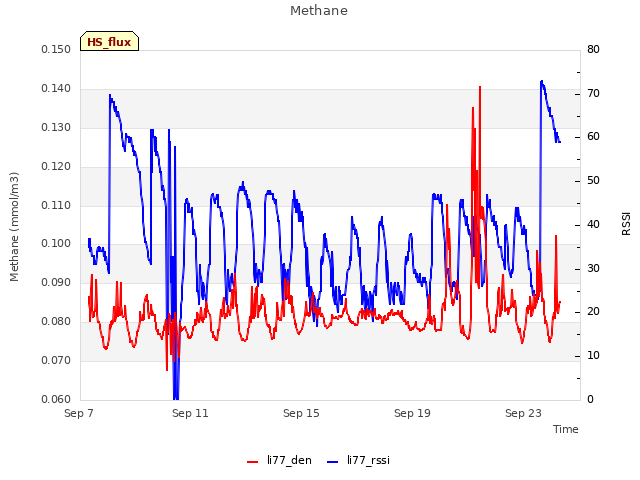Click the Methane (mmol/m3) axis title

click(14, 227)
